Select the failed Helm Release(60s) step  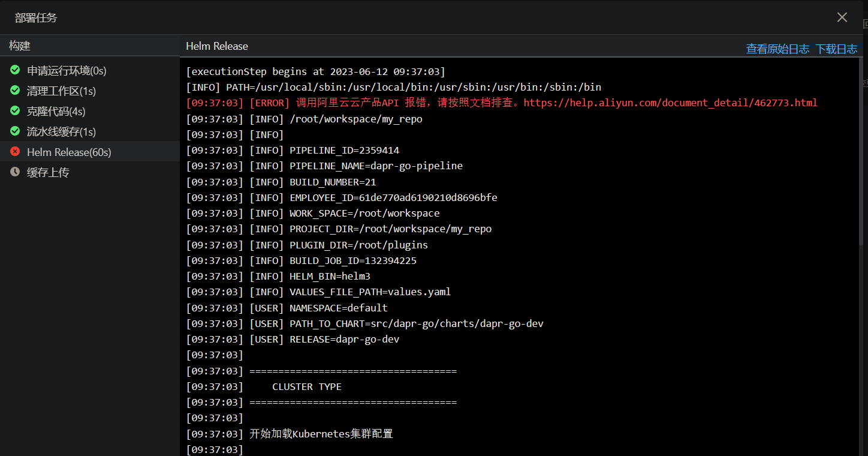pyautogui.click(x=69, y=152)
